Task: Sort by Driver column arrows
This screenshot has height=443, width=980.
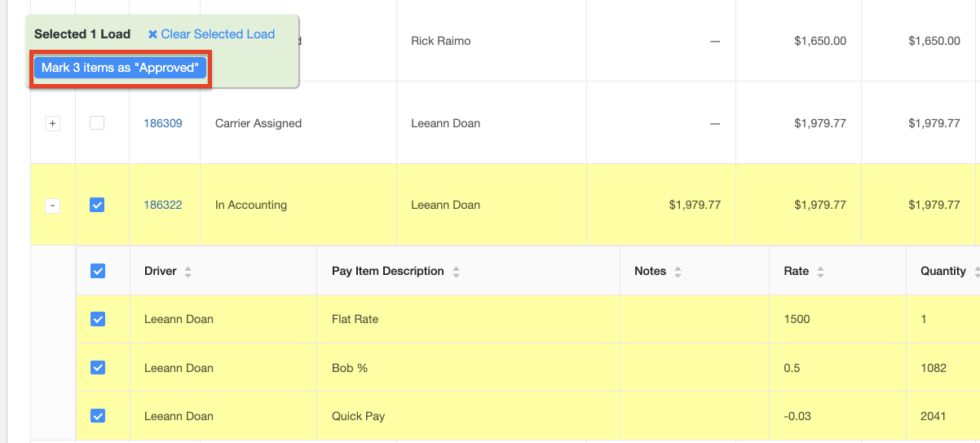Action: [x=188, y=272]
